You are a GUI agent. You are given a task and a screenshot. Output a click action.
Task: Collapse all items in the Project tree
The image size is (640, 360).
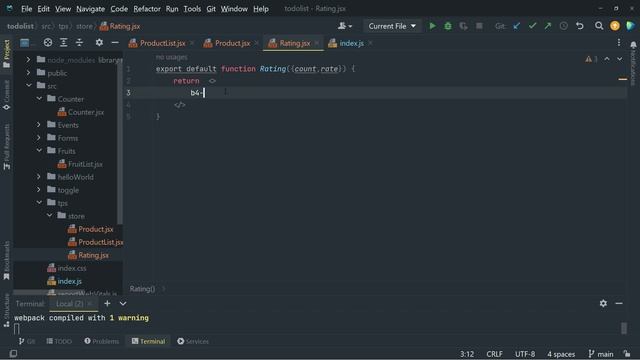tap(79, 42)
